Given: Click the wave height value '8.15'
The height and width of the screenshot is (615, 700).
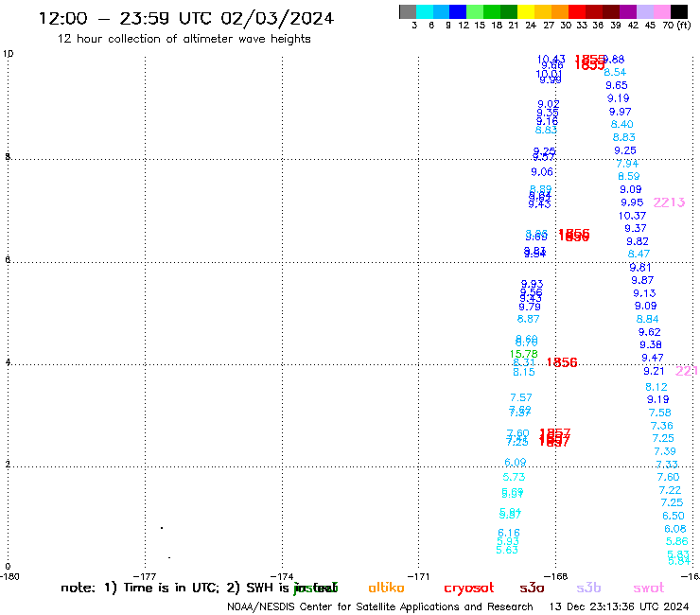Looking at the screenshot, I should pos(524,372).
